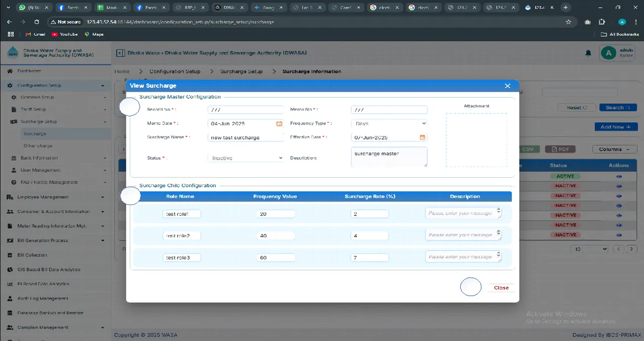Expand Bank Information in the sidebar

[x=58, y=158]
